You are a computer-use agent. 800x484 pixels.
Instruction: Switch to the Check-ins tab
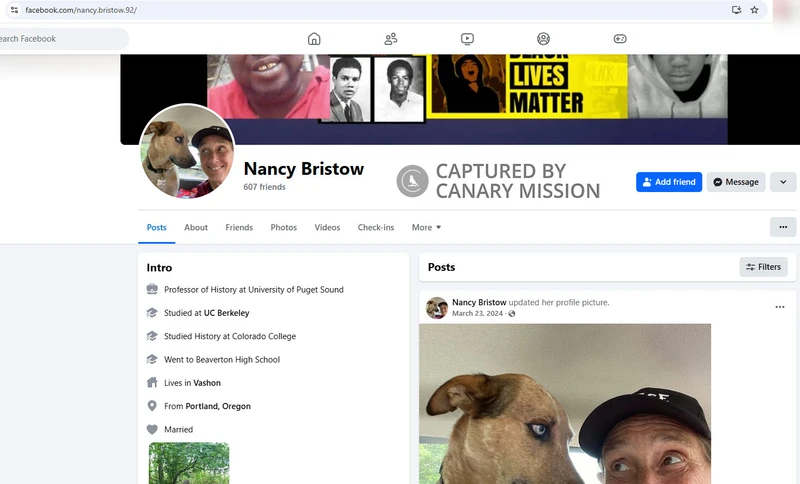376,227
